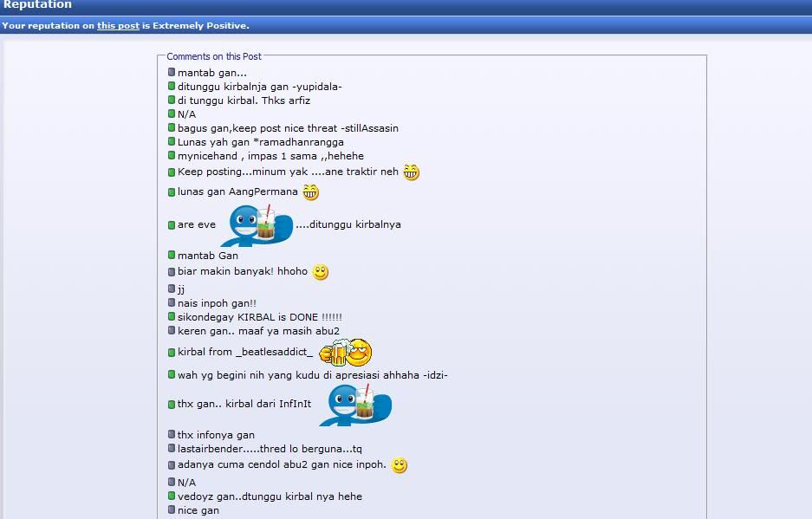Viewport: 812px width, 519px height.
Task: Select comment 'Lunas yah gan *ramadhanrangga'
Action: point(261,142)
